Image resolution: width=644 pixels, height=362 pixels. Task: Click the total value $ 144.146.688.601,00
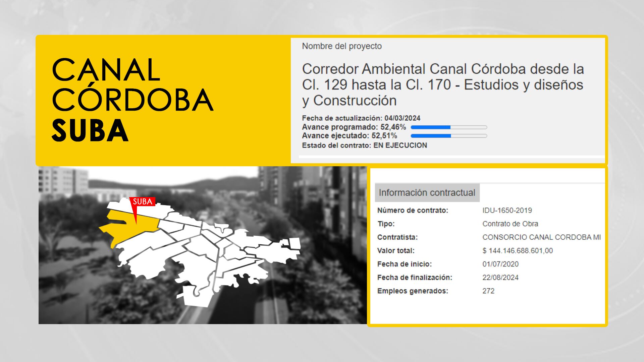point(517,251)
